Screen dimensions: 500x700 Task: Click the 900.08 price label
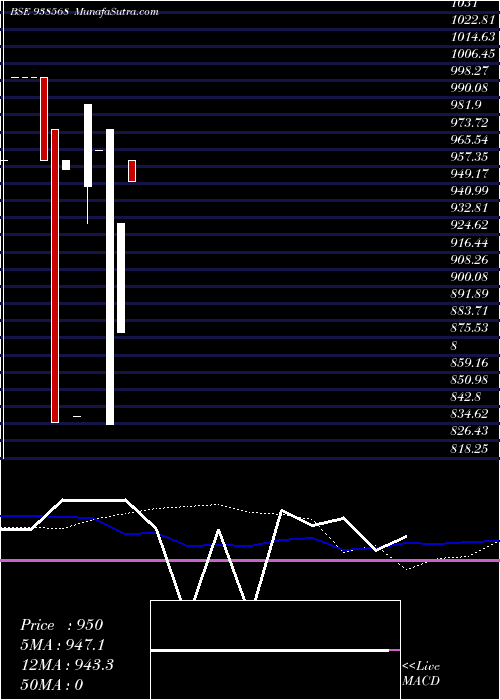click(x=469, y=277)
